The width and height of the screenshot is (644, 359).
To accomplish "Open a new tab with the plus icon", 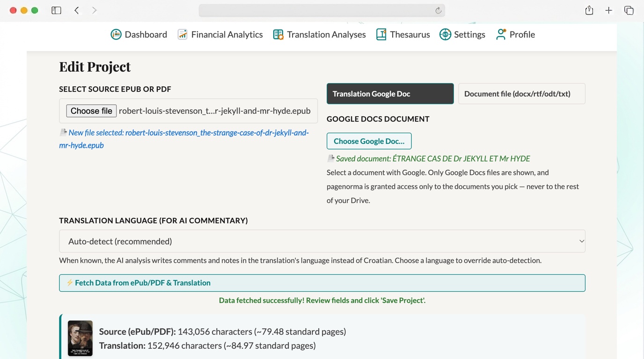I will (x=608, y=10).
